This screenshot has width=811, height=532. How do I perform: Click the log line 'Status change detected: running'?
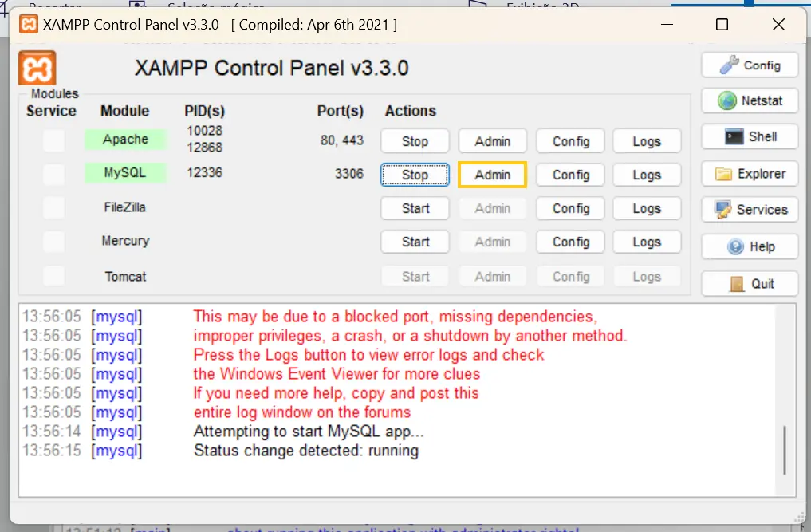point(306,451)
